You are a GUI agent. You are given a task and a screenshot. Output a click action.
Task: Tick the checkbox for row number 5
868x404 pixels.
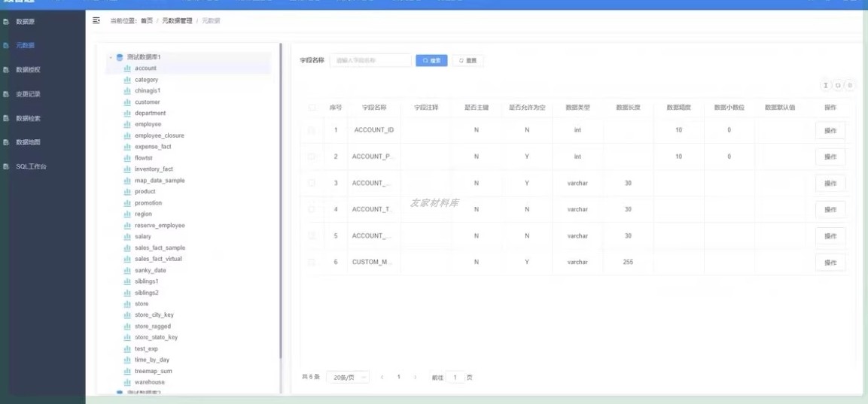click(x=312, y=235)
